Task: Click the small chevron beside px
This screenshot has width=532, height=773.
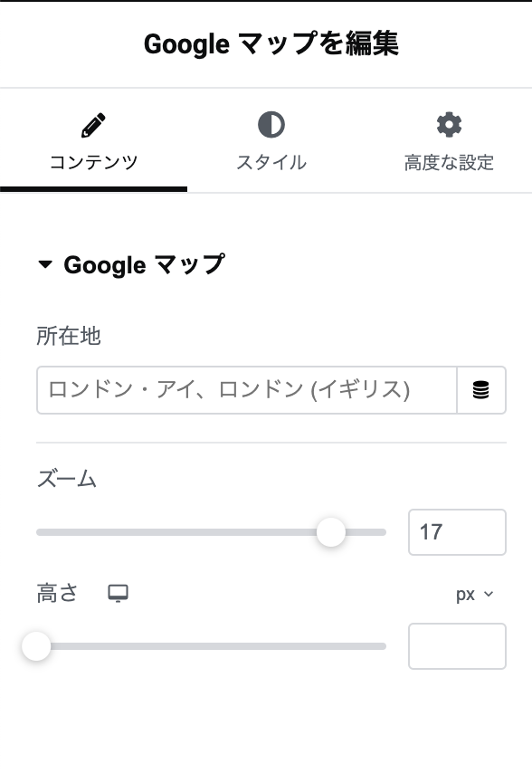Action: (489, 594)
